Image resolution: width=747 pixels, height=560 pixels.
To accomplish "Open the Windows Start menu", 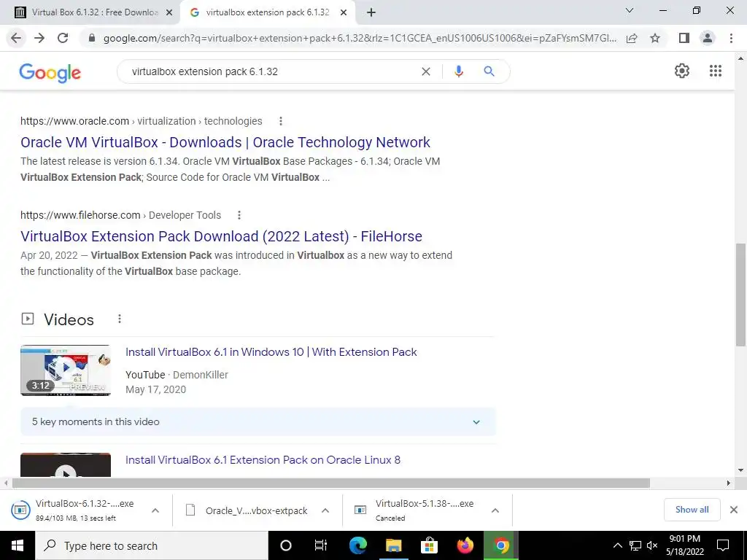I will tap(18, 545).
